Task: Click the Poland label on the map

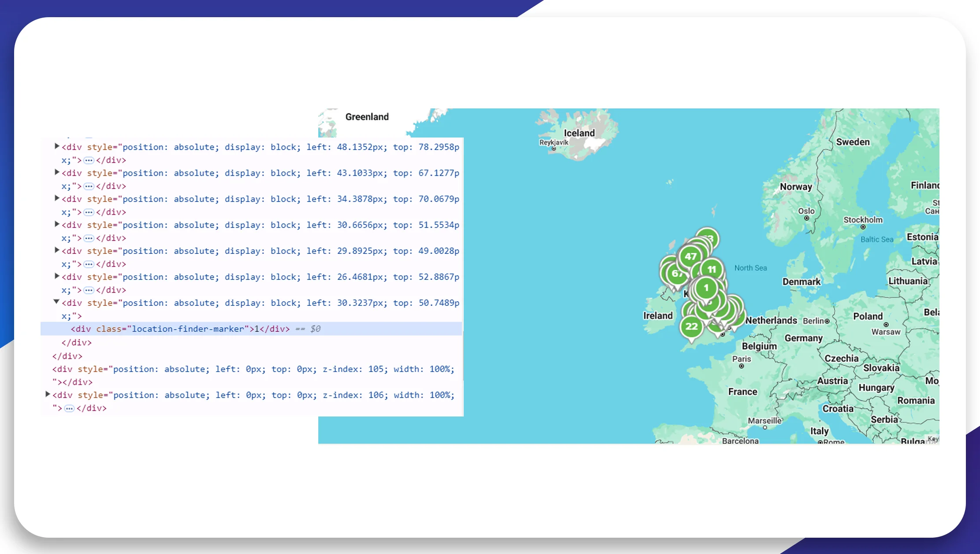Action: [868, 316]
